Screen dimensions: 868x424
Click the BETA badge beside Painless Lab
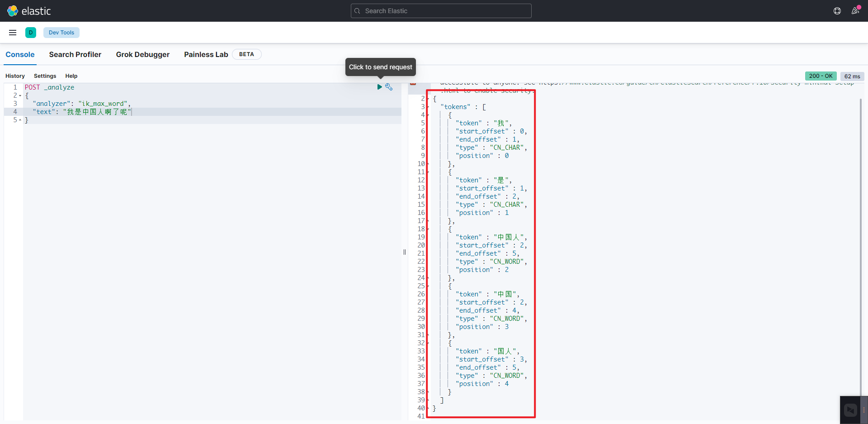point(246,54)
